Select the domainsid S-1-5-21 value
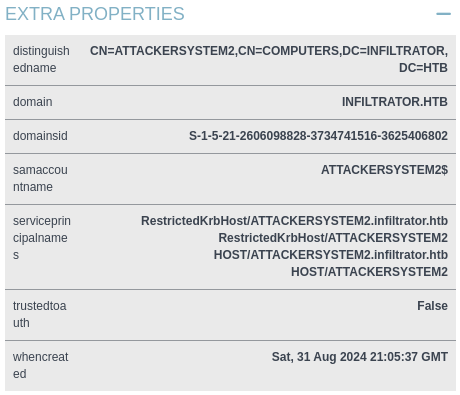This screenshot has height=395, width=460. [318, 136]
